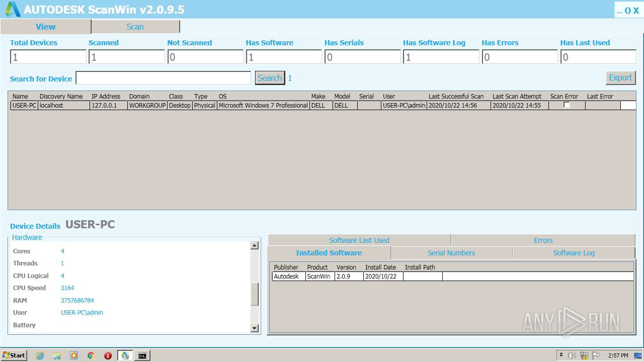Open Google Chrome from taskbar

[91, 355]
